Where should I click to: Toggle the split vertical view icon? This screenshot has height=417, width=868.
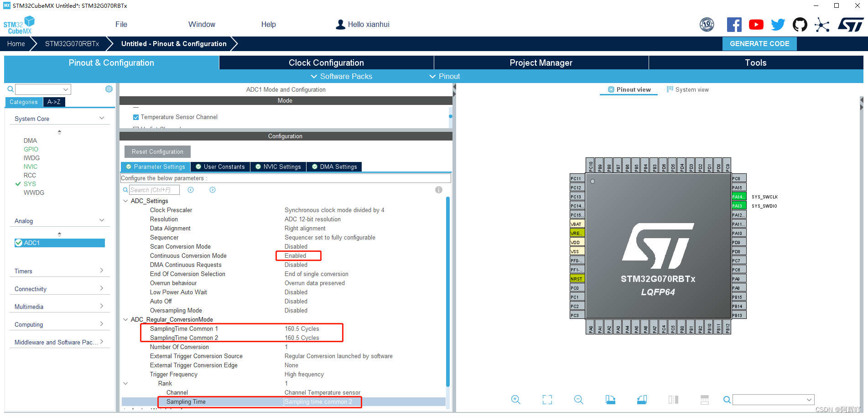click(673, 400)
